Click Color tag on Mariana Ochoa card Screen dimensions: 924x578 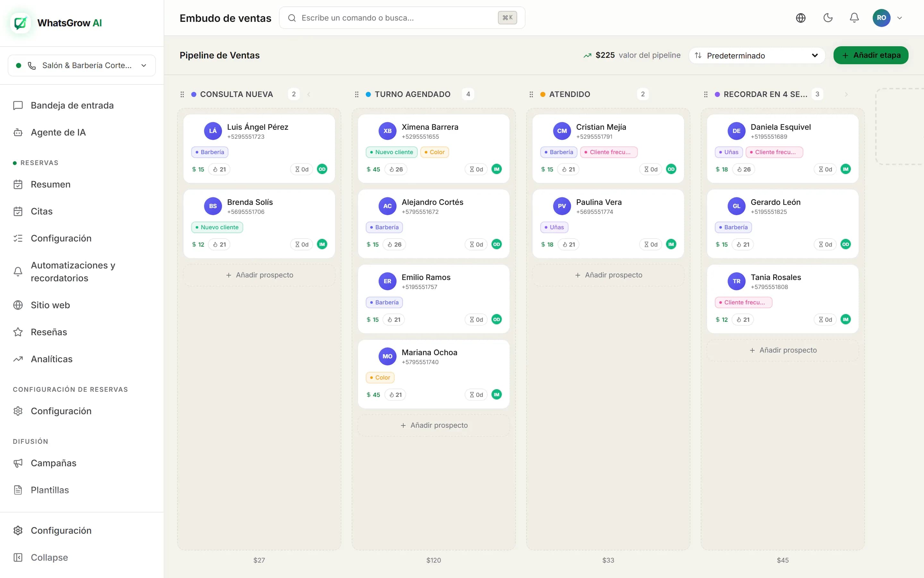coord(380,378)
